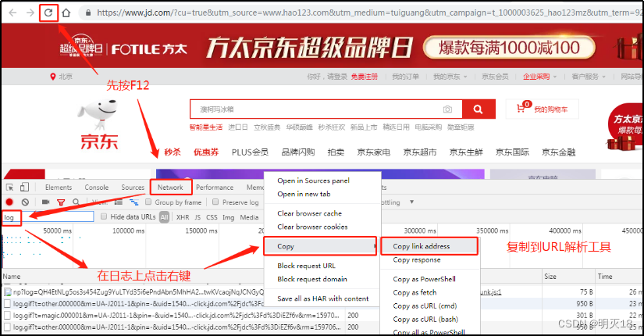The height and width of the screenshot is (336, 644).
Task: Click the browser address bar URL
Action: 370,13
